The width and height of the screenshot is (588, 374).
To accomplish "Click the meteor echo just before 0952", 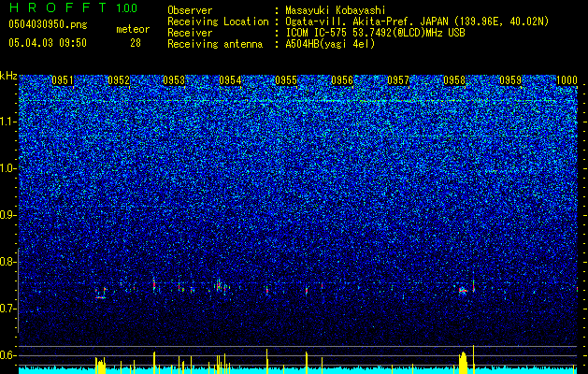I will point(101,294).
